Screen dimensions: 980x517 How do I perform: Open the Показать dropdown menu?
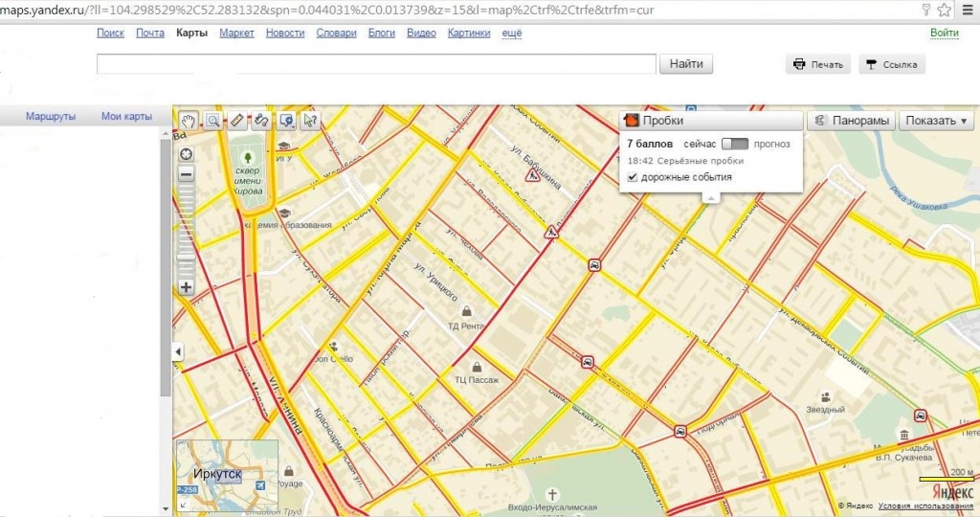937,122
